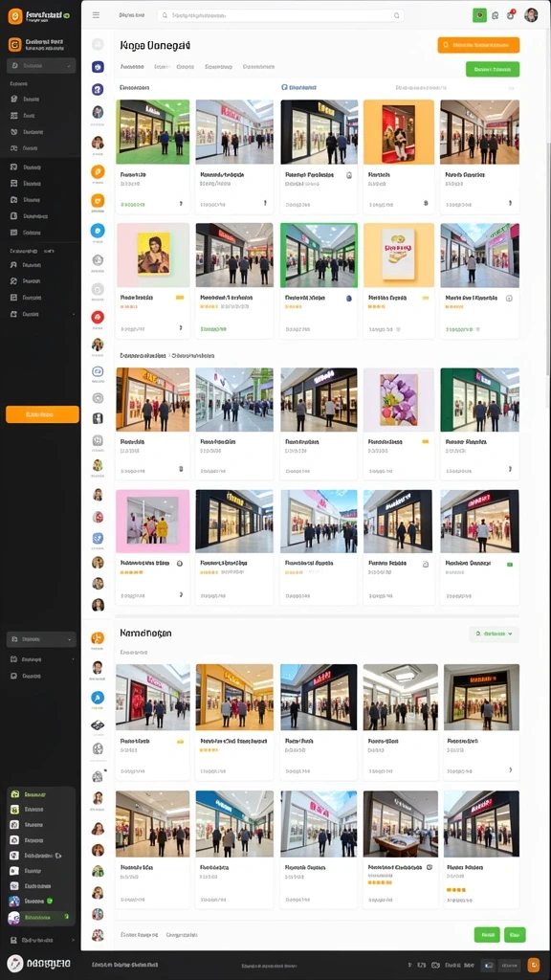Select the red circle icon in the narrow icon strip
Screen dimensions: 551x980
point(98,317)
